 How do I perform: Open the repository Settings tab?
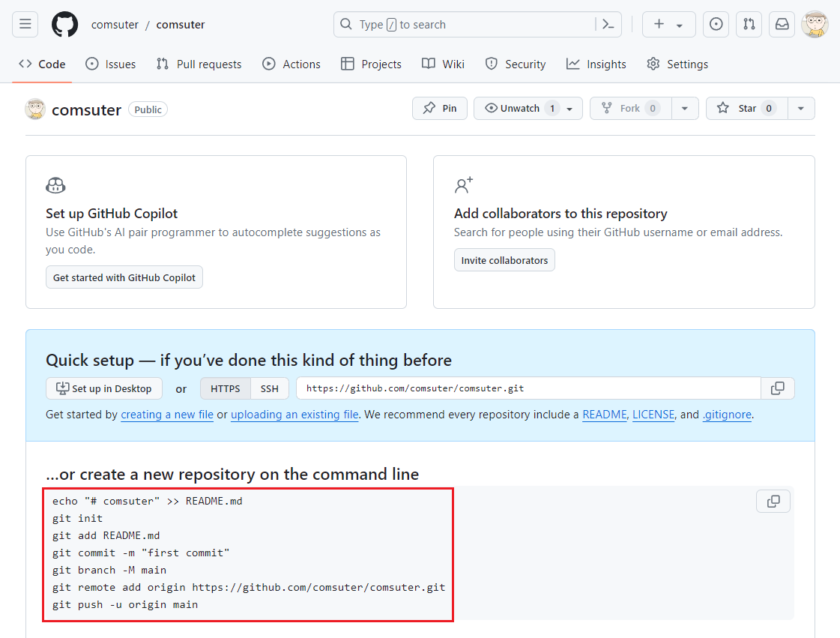677,64
